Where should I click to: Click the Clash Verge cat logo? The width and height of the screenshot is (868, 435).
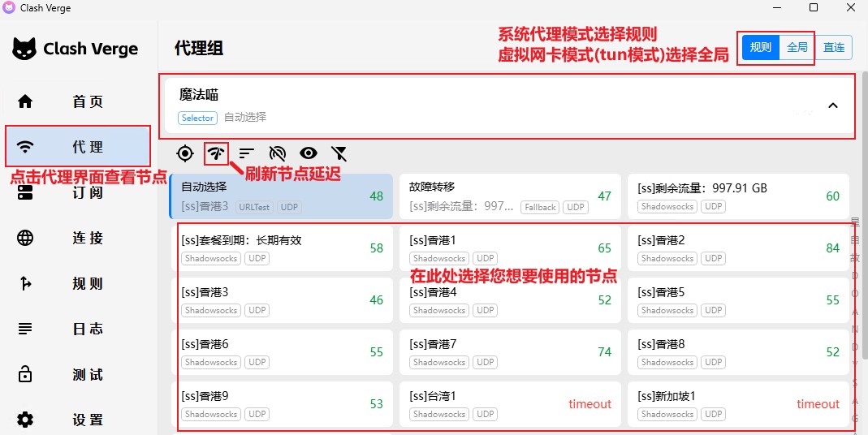pos(24,49)
